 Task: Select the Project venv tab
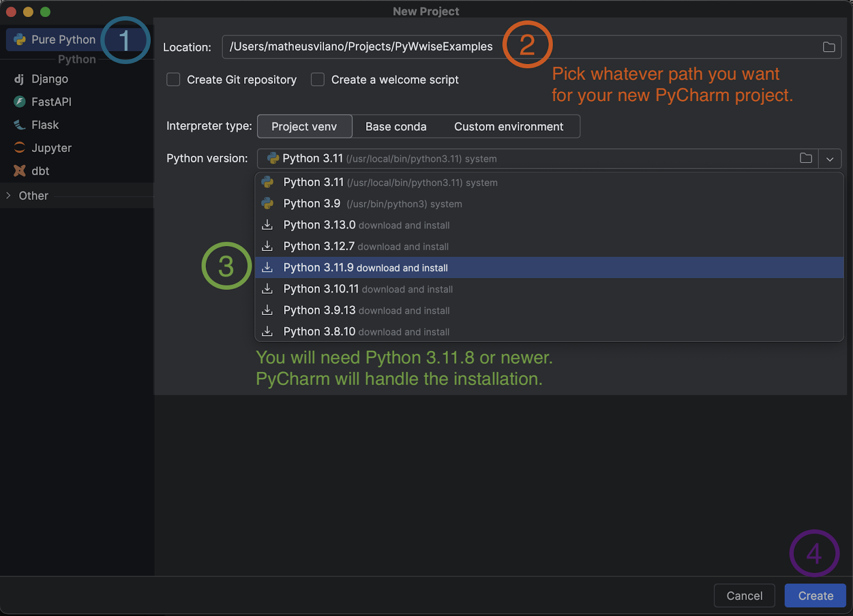304,126
